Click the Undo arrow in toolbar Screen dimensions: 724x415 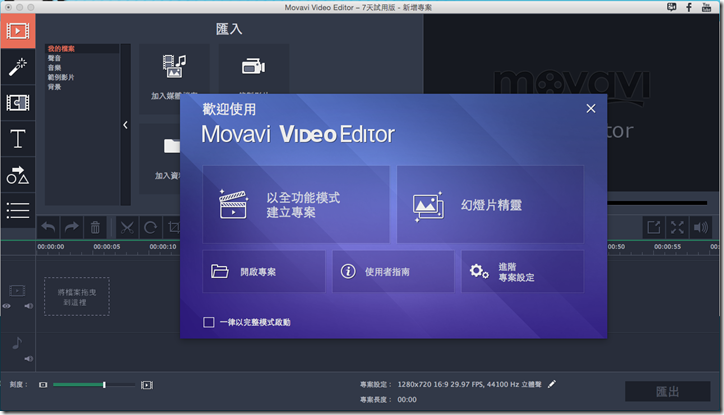click(x=48, y=227)
